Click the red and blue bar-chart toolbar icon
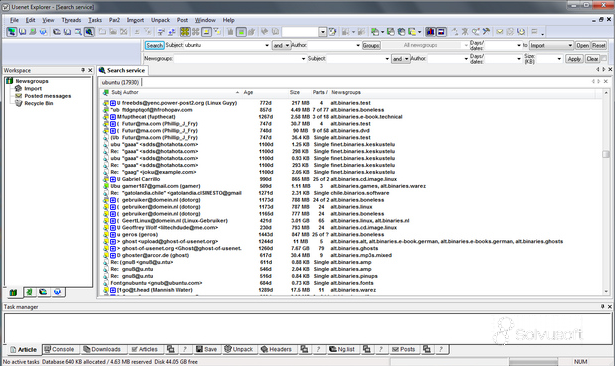Image resolution: width=615 pixels, height=366 pixels. (430, 32)
